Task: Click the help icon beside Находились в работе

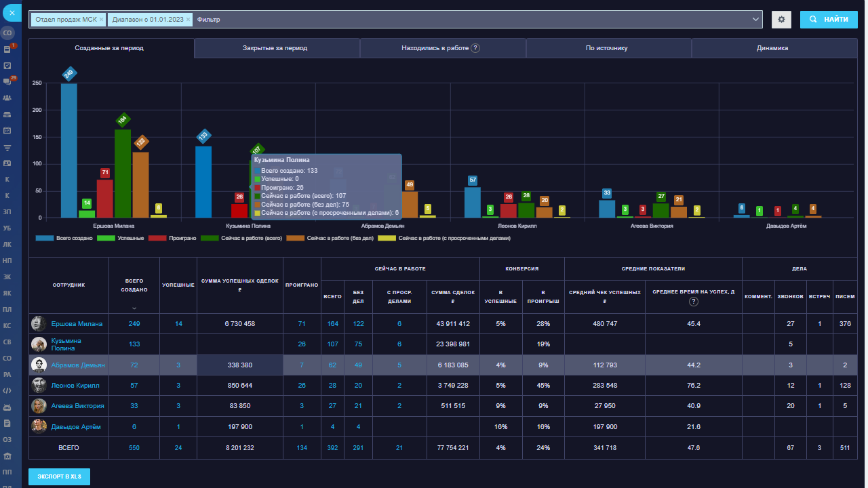Action: tap(476, 48)
